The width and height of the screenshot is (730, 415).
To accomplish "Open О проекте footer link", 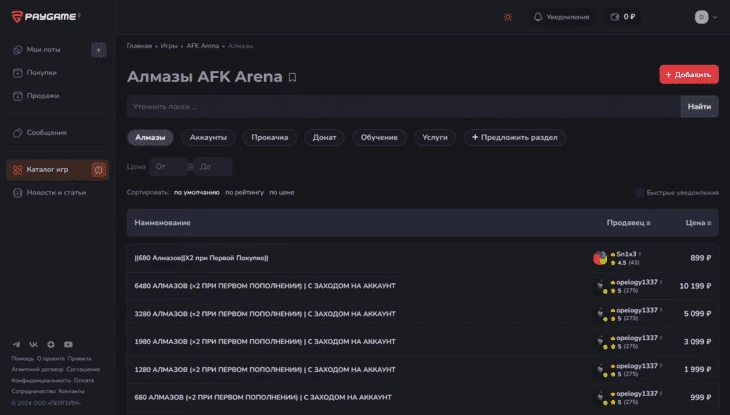I will coord(51,359).
